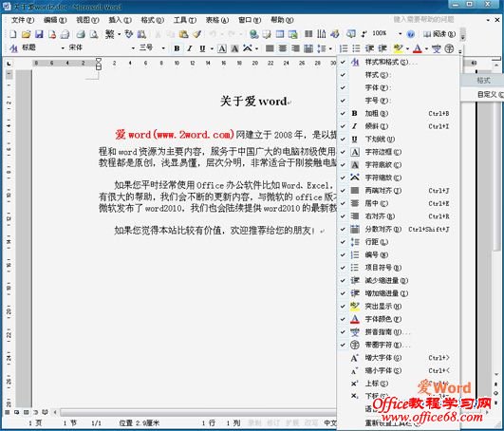Open the 100% zoom dropdown
504x431 pixels.
tap(400, 34)
